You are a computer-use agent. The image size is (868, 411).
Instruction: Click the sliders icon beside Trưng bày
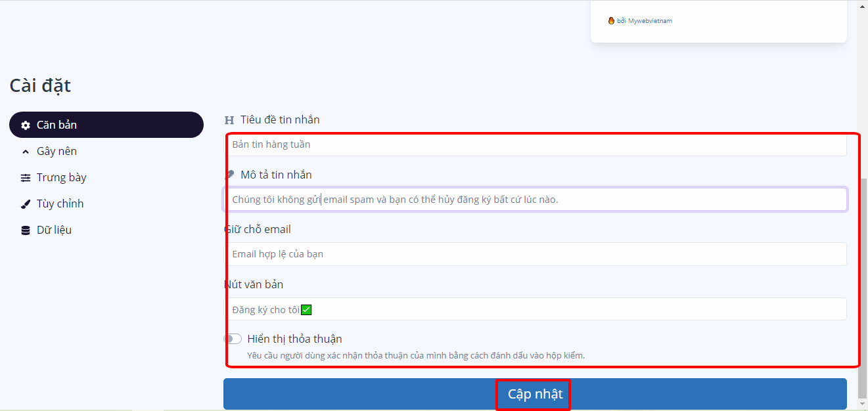click(26, 178)
